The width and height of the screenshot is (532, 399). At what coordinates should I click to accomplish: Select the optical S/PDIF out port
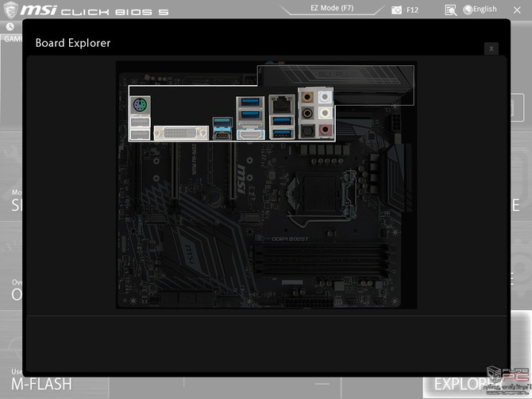click(307, 130)
